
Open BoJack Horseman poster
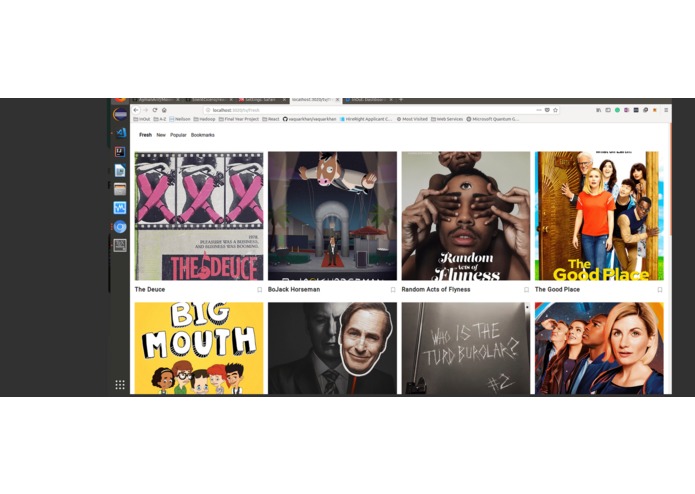(332, 216)
